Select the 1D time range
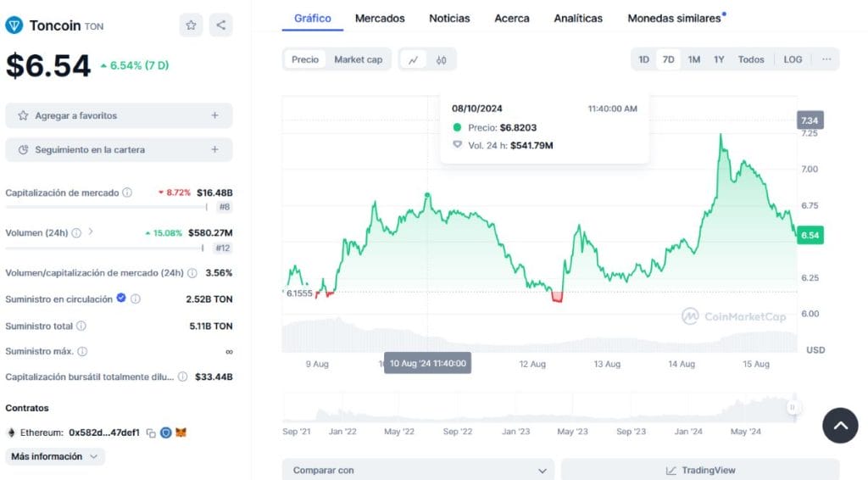 (644, 59)
